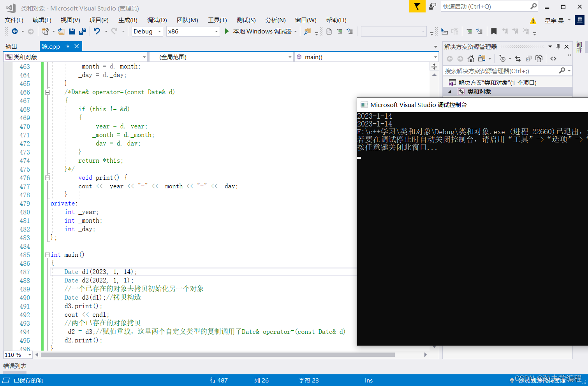The height and width of the screenshot is (386, 588).
Task: Click the Navigate Backward arrow icon
Action: coord(15,31)
